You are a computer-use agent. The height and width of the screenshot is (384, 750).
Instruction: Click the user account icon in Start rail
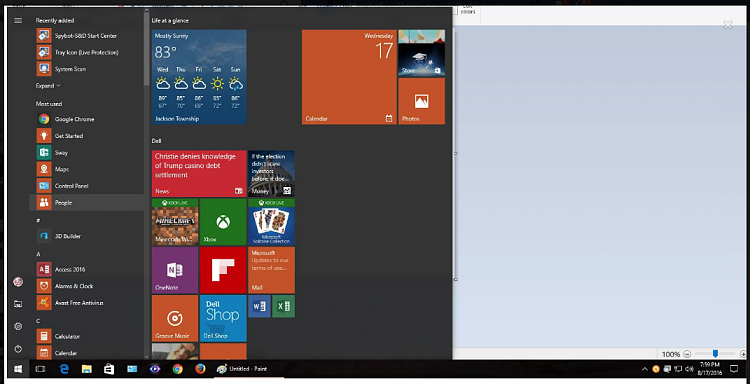(x=18, y=282)
